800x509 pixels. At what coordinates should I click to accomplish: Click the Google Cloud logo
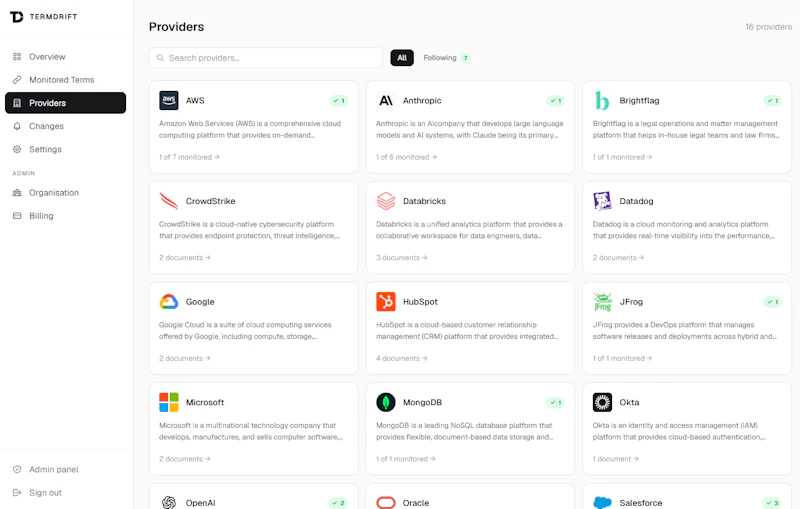coord(169,301)
